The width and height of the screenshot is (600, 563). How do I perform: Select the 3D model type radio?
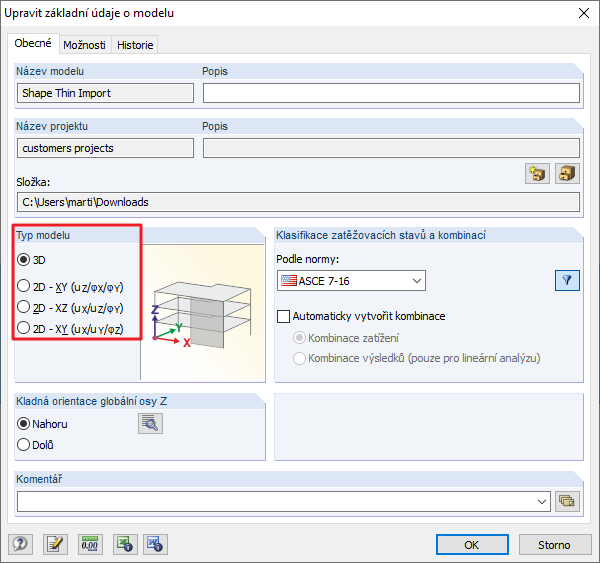coord(23,260)
